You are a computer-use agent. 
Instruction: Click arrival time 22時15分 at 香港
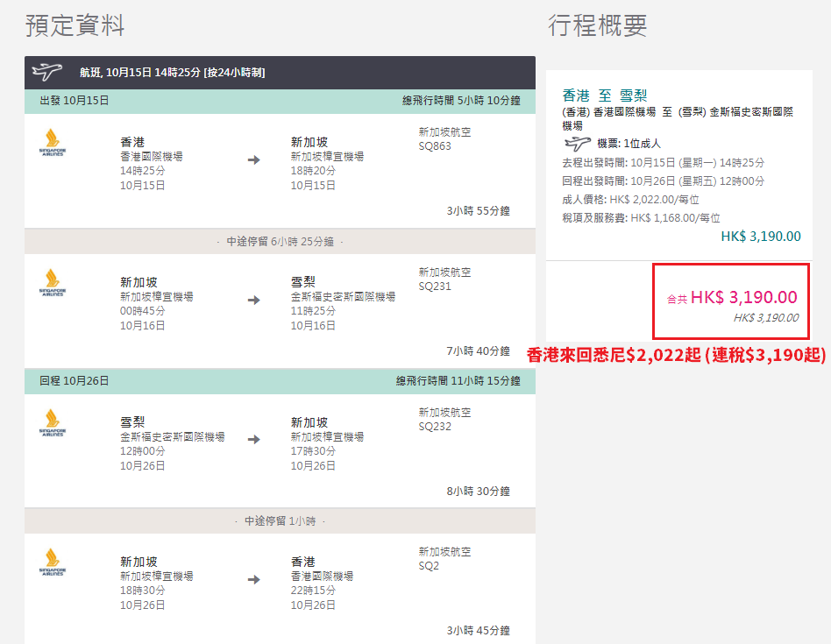pyautogui.click(x=313, y=590)
